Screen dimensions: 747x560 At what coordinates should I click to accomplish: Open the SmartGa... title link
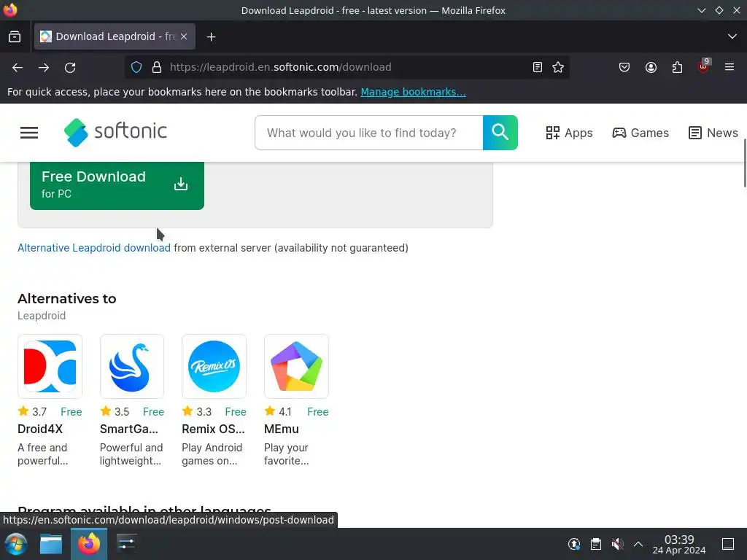click(x=128, y=429)
